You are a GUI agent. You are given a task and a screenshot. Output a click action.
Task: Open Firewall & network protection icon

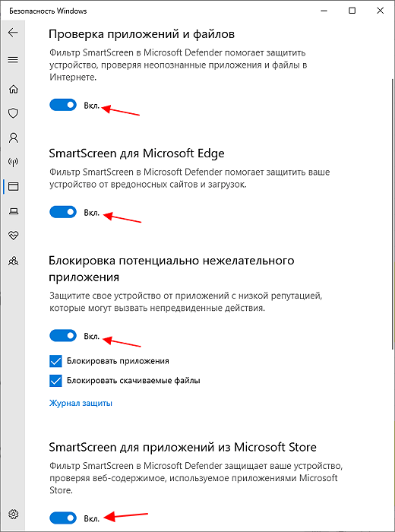pyautogui.click(x=13, y=162)
